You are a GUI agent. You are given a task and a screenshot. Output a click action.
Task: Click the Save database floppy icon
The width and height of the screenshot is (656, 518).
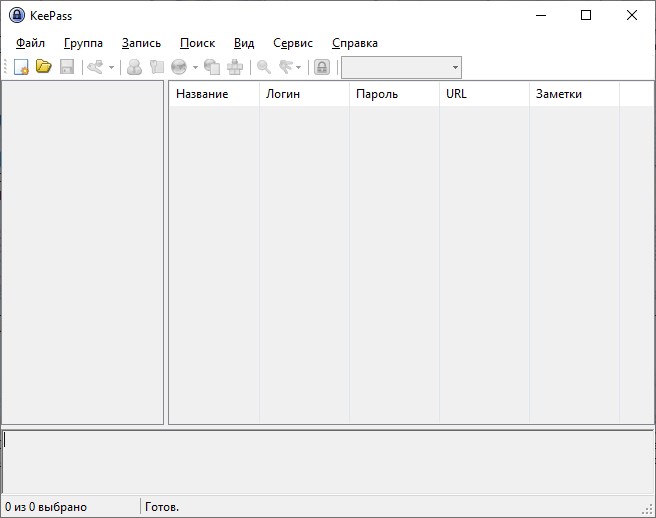tap(67, 67)
